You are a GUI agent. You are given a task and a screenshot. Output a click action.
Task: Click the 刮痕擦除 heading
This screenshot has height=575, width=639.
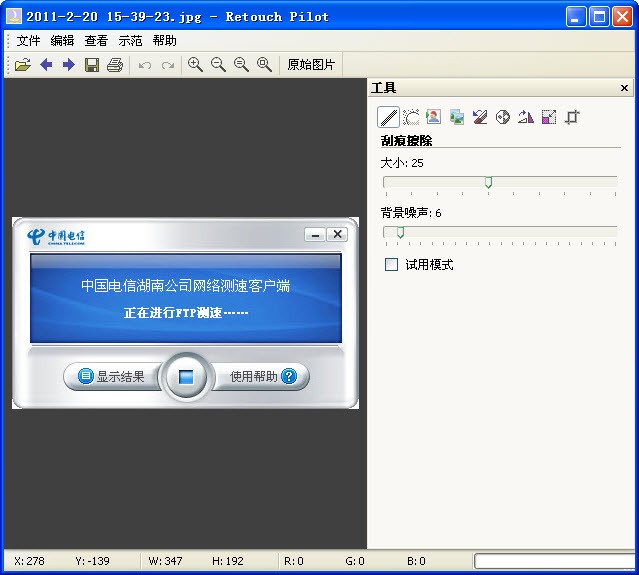click(406, 141)
